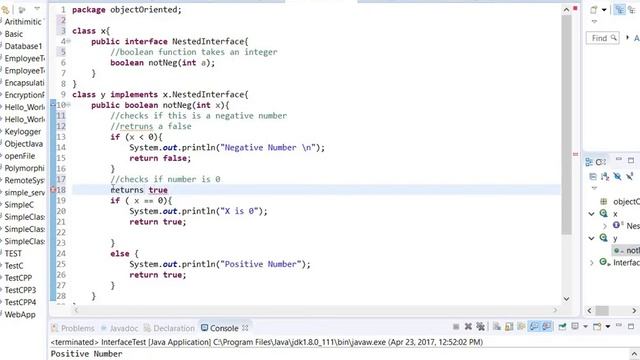
Task: Click Collapse All icon in Outline toolbar
Action: click(593, 176)
